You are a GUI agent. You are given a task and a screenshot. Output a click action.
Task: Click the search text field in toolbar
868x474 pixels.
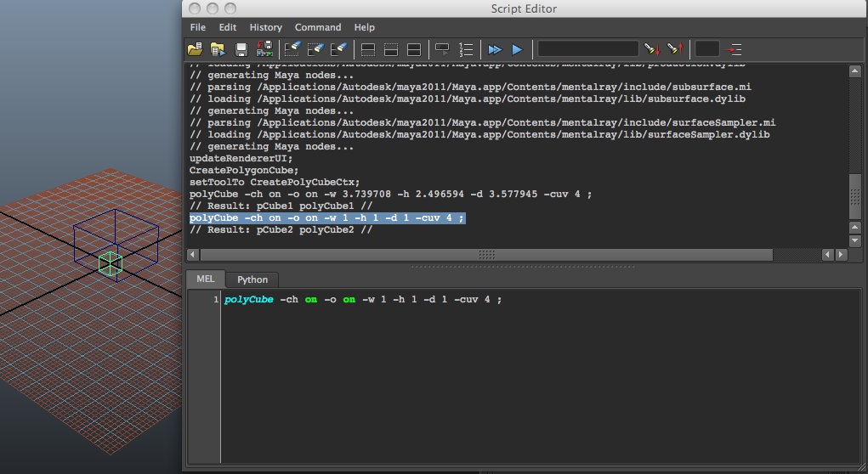(x=587, y=49)
